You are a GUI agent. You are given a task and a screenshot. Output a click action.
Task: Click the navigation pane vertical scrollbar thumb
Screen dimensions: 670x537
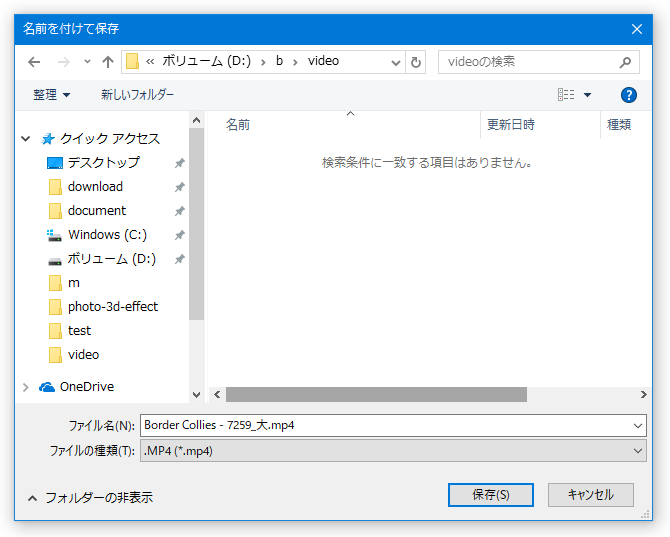(x=197, y=224)
